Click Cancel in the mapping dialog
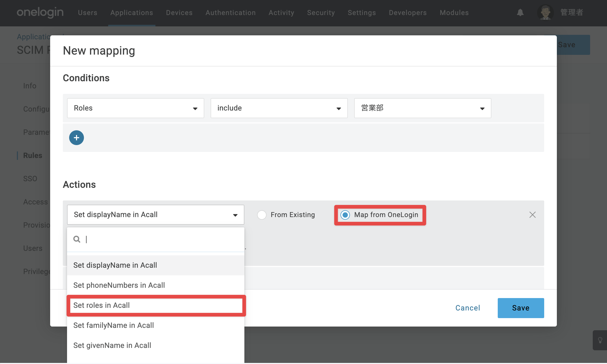The width and height of the screenshot is (607, 364). [468, 308]
